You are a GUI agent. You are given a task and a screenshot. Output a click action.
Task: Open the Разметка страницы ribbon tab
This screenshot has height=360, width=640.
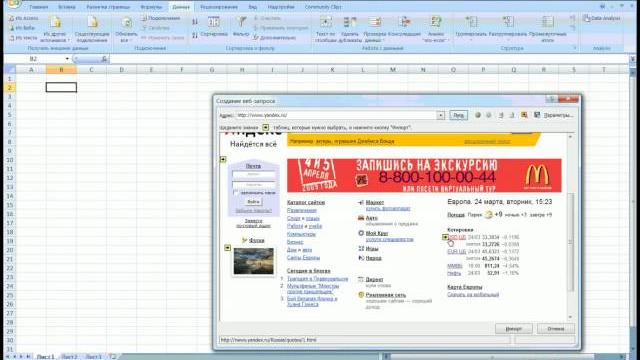tap(108, 7)
